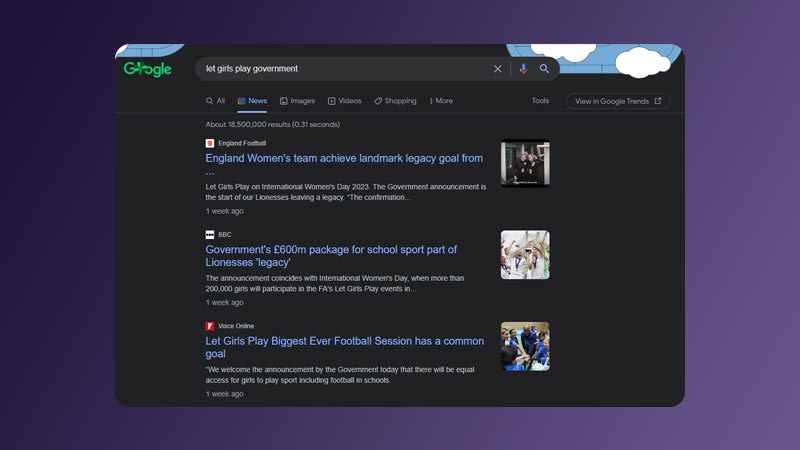This screenshot has height=450, width=800.
Task: Select the News tab
Action: click(252, 101)
